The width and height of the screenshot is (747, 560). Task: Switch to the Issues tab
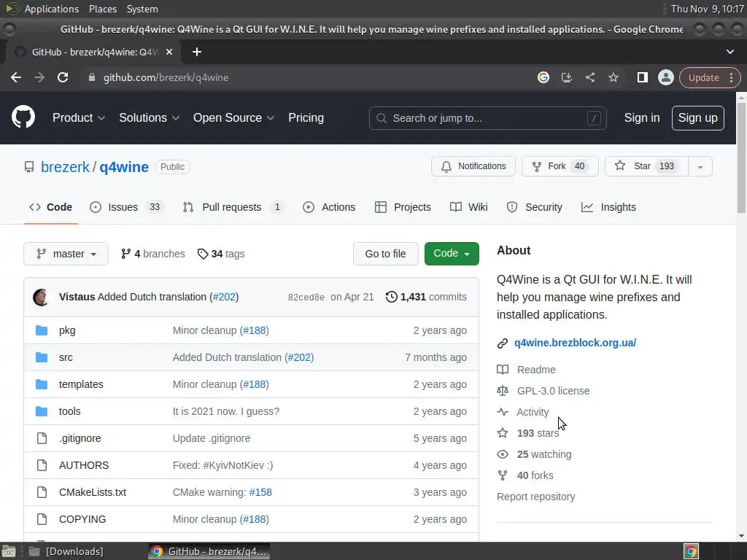tap(127, 207)
